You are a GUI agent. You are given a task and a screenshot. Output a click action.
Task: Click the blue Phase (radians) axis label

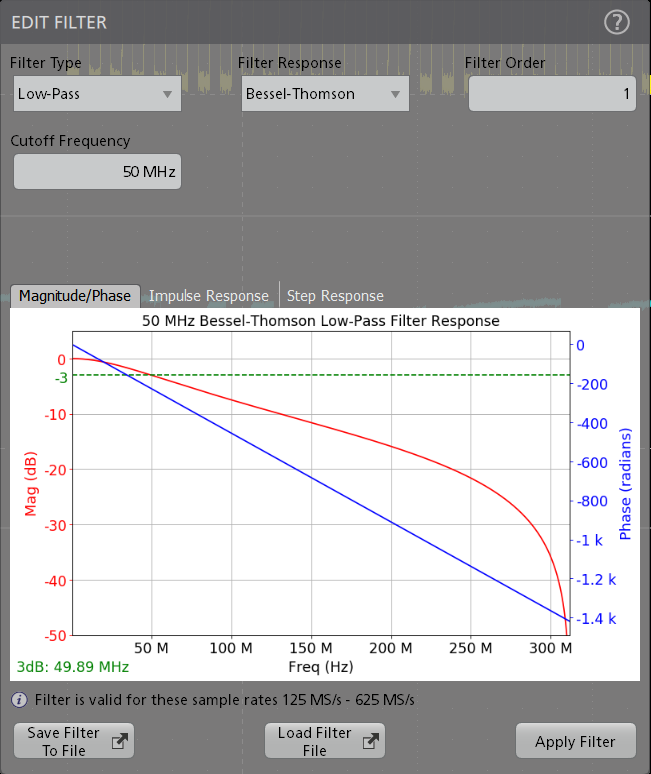click(x=626, y=485)
